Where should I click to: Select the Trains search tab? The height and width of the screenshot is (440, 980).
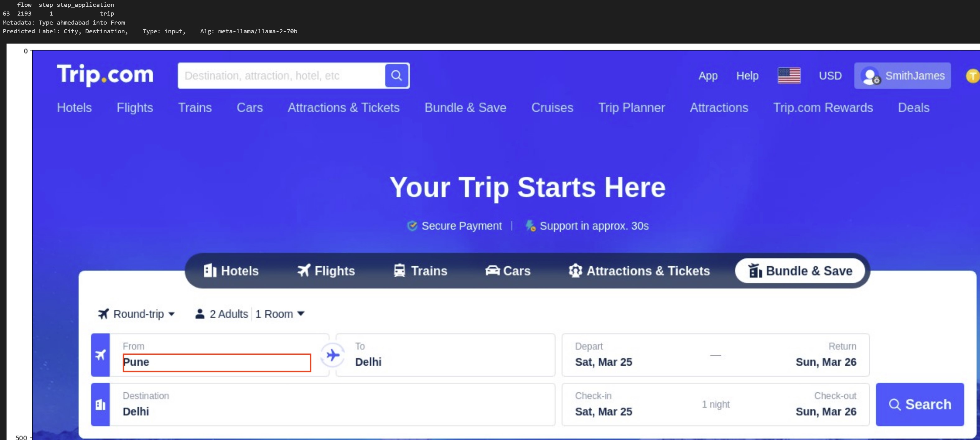(420, 271)
